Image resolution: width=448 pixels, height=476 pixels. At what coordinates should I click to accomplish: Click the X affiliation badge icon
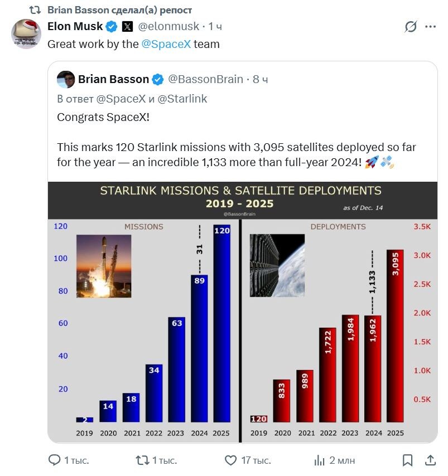click(x=128, y=26)
